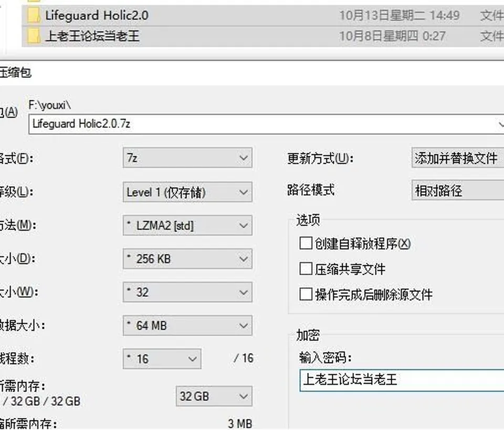The image size is (504, 430).
Task: Click the date 10月8日星期四 0:27
Action: (393, 36)
